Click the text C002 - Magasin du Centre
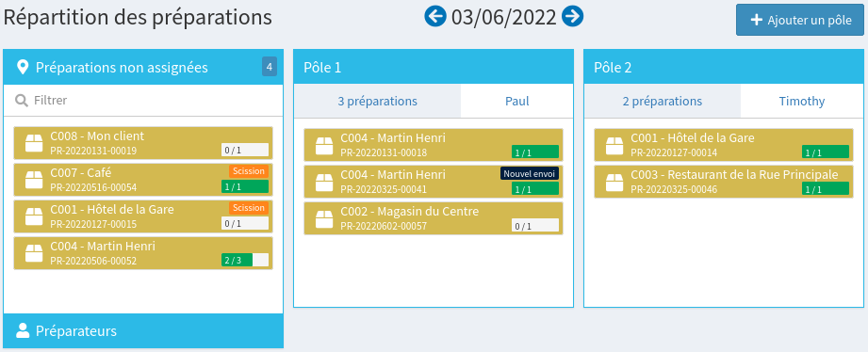Viewport: 868px width, 352px height. 410,211
